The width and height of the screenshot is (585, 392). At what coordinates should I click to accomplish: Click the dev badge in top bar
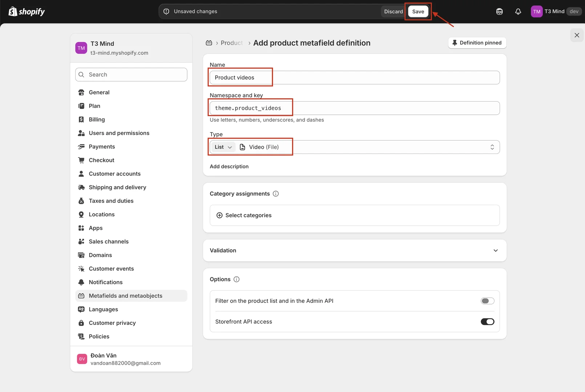click(x=574, y=12)
